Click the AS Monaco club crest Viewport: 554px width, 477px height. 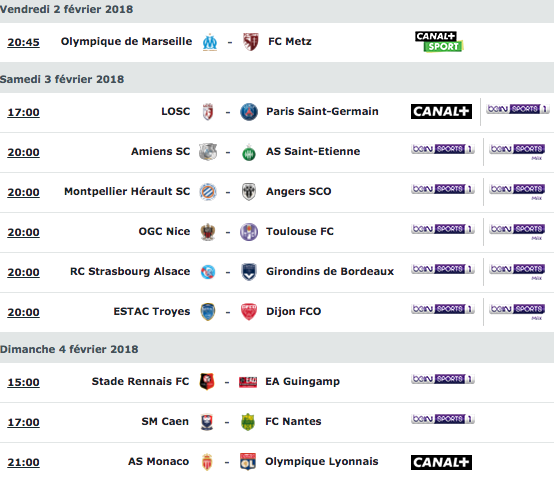pos(207,462)
